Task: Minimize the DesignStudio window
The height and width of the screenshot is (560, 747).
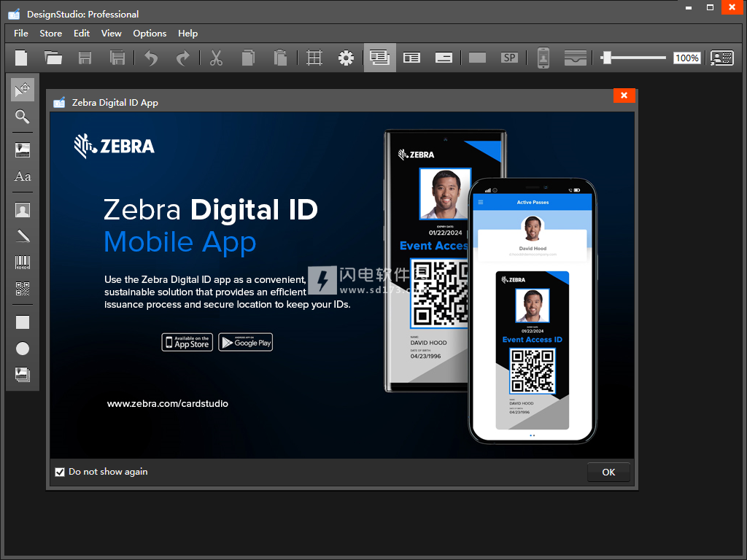Action: tap(689, 7)
